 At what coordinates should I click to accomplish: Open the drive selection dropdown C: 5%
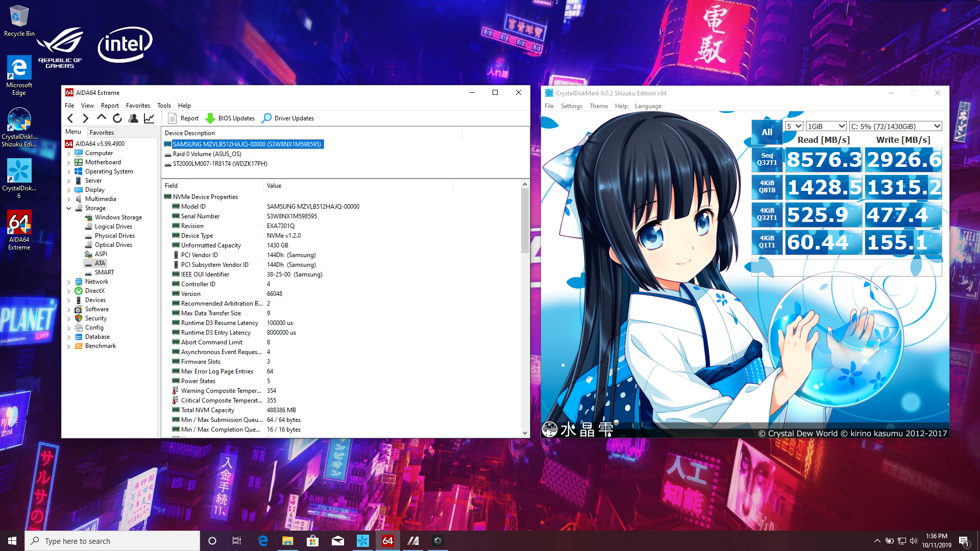(895, 126)
